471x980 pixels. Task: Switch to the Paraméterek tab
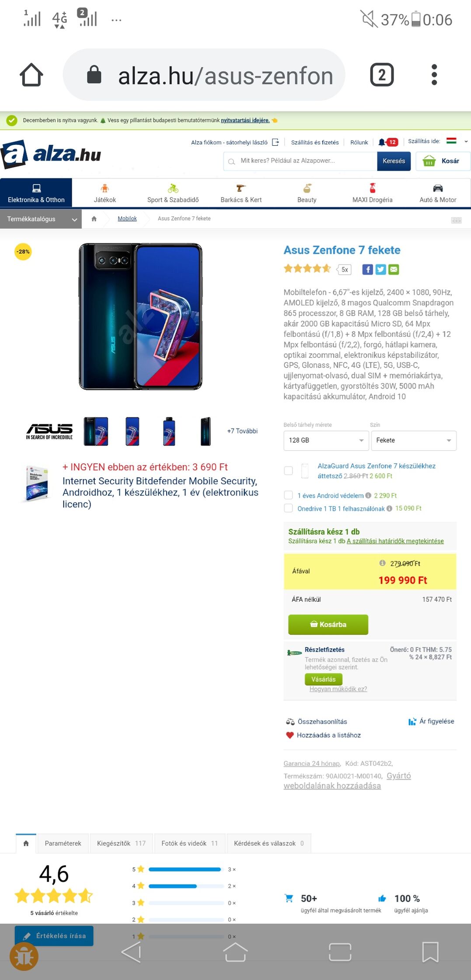[x=63, y=843]
